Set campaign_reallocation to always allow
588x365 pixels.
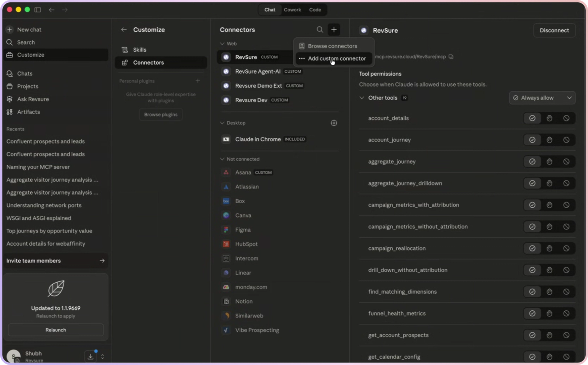click(x=532, y=249)
